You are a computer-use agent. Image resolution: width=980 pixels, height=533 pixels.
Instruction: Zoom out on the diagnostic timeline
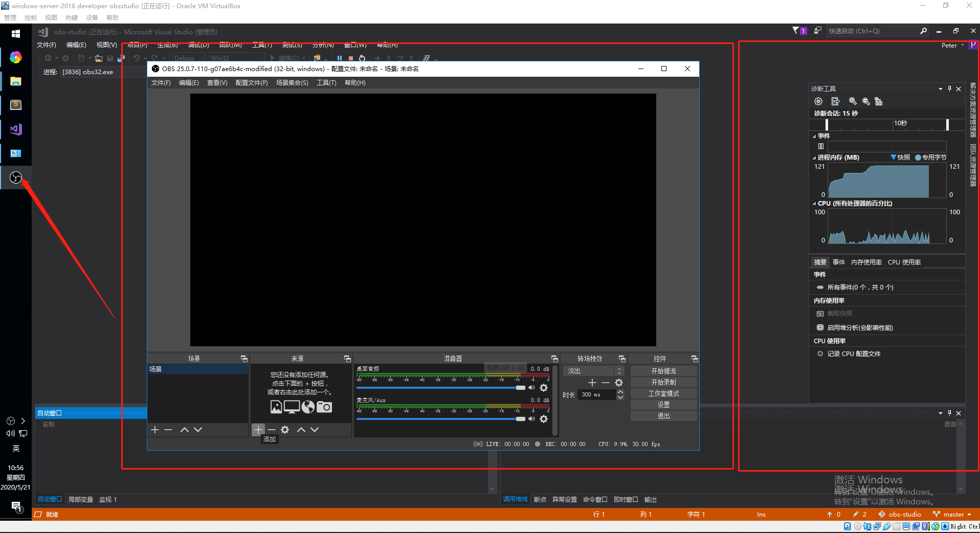[x=866, y=101]
